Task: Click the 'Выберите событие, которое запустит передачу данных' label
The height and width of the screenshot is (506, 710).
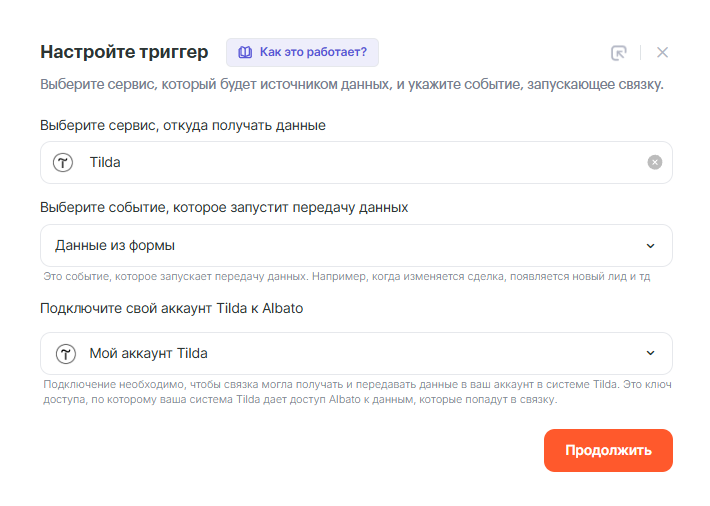Action: (x=224, y=208)
